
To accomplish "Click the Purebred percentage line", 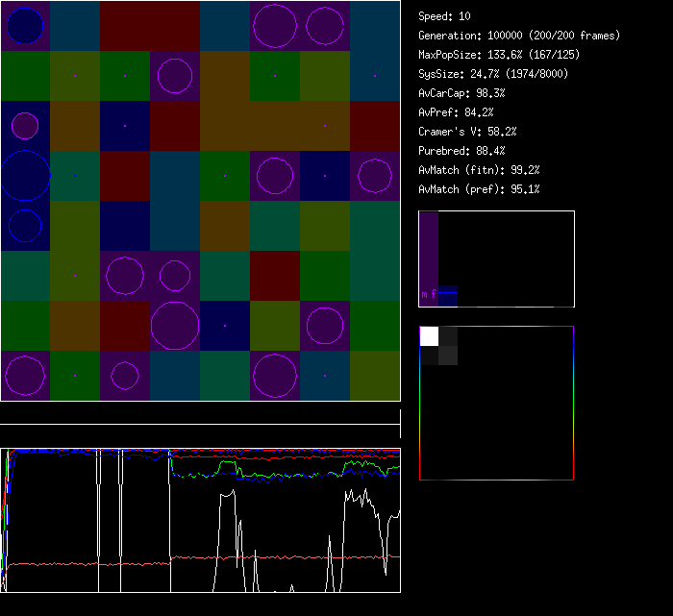I will pyautogui.click(x=461, y=151).
